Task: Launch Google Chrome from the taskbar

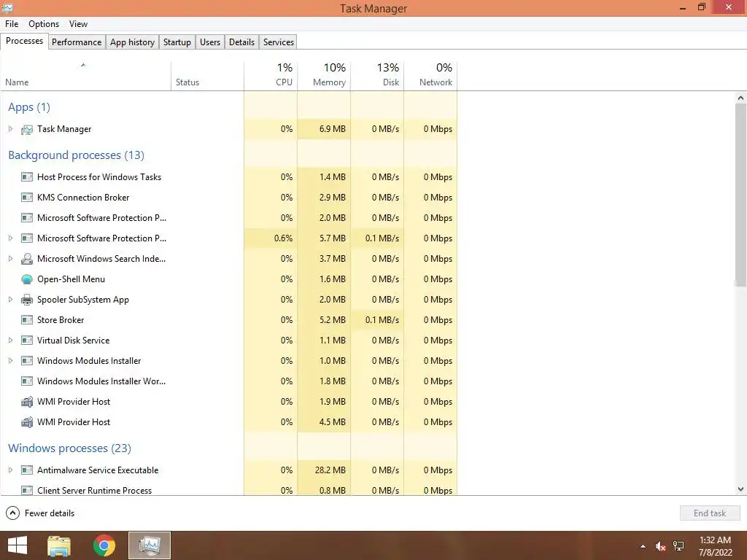Action: (x=104, y=545)
